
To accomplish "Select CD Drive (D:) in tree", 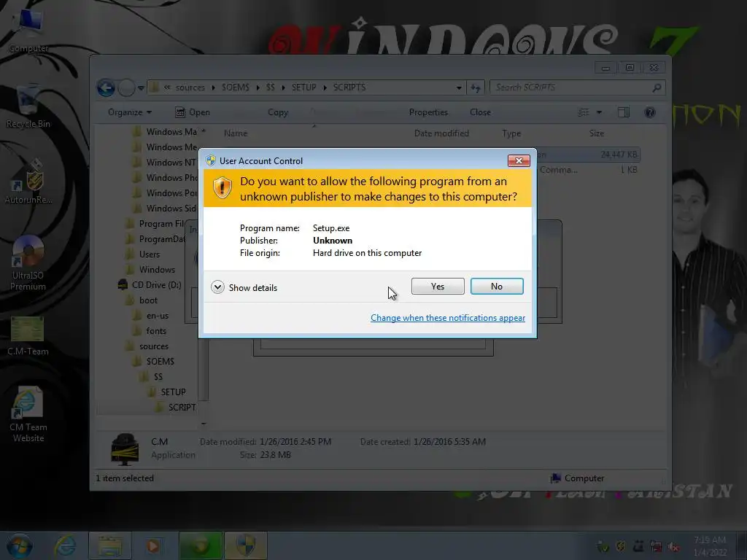I will [150, 285].
